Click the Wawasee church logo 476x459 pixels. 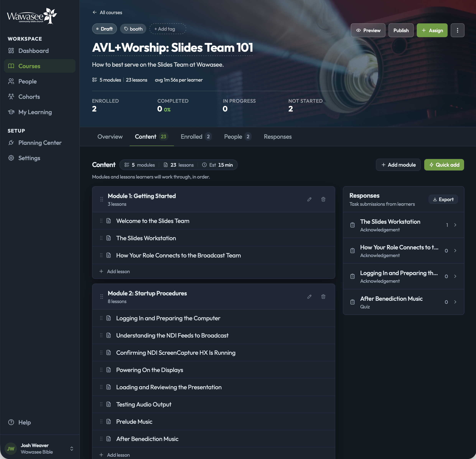click(32, 16)
